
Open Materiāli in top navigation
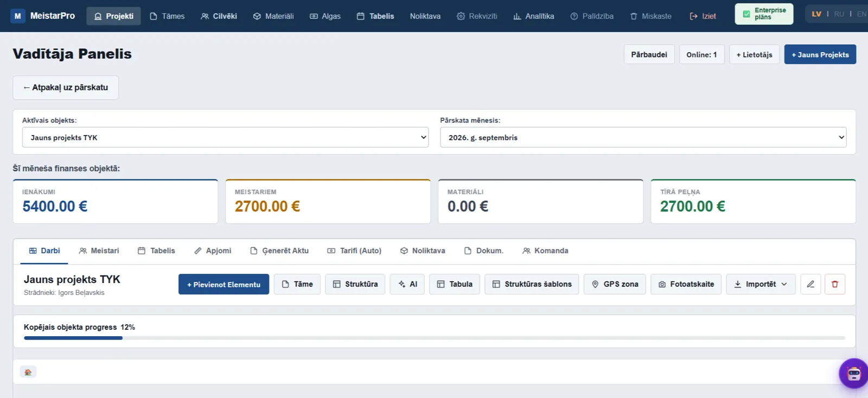[x=273, y=16]
